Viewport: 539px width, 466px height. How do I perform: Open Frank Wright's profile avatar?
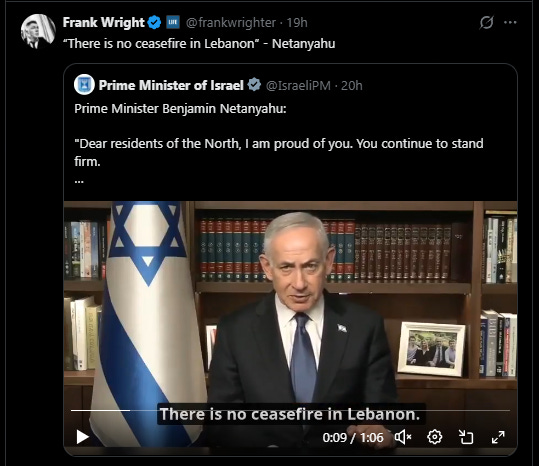[x=38, y=31]
